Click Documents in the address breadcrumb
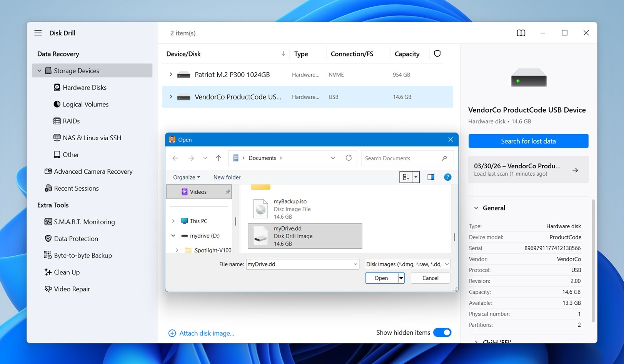Screen dimensions: 624x364 click(x=262, y=158)
